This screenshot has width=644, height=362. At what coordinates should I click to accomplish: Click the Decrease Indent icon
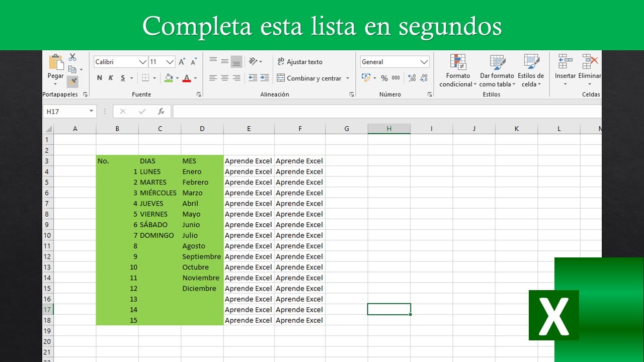(253, 78)
